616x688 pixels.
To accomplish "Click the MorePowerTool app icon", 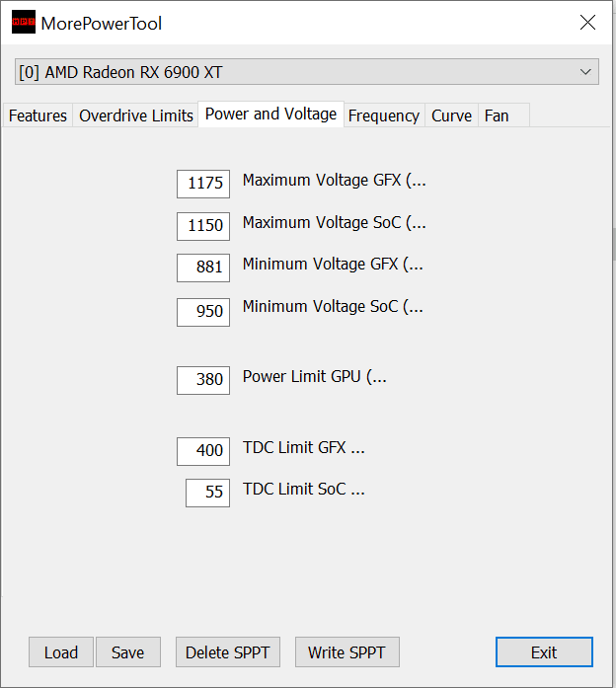I will (23, 23).
